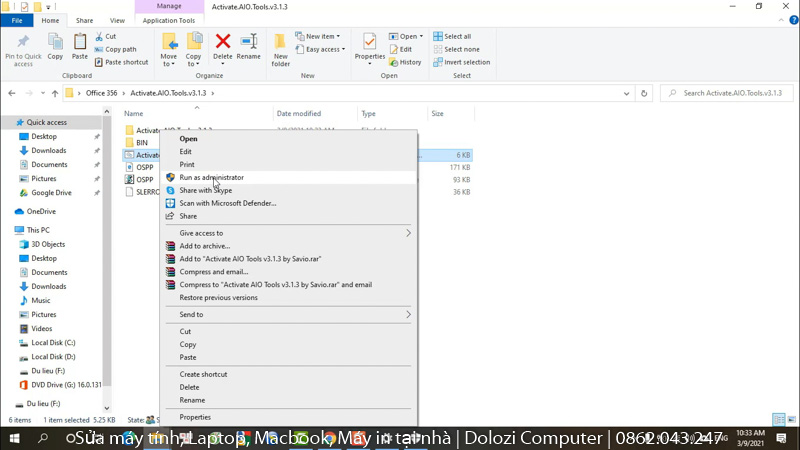
Task: Create a folder with the New folder icon
Action: pos(281,44)
